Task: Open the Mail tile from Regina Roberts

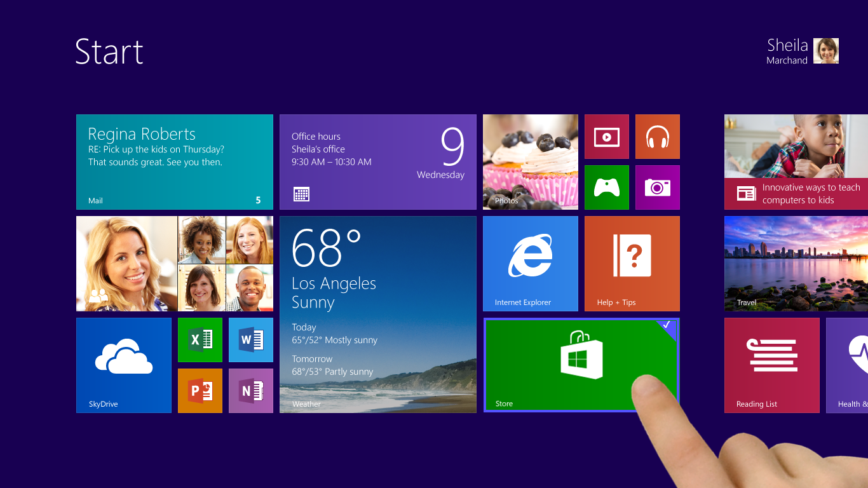Action: tap(175, 162)
